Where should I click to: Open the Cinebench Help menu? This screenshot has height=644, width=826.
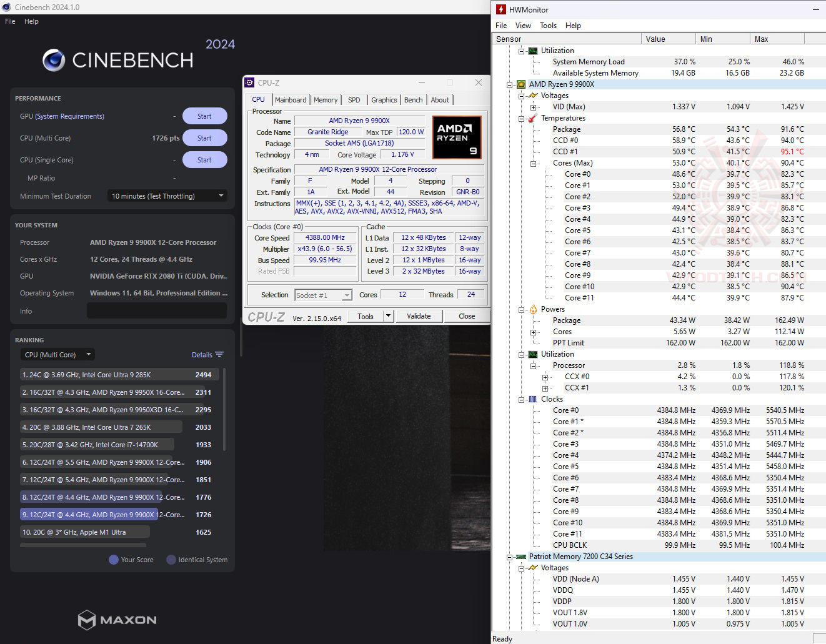coord(31,21)
